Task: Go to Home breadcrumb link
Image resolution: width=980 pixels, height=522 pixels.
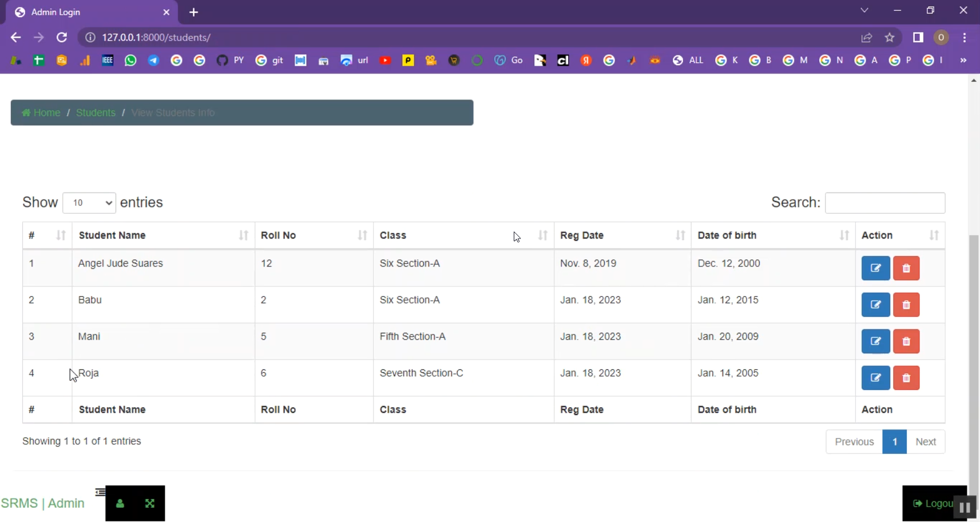Action: point(41,113)
